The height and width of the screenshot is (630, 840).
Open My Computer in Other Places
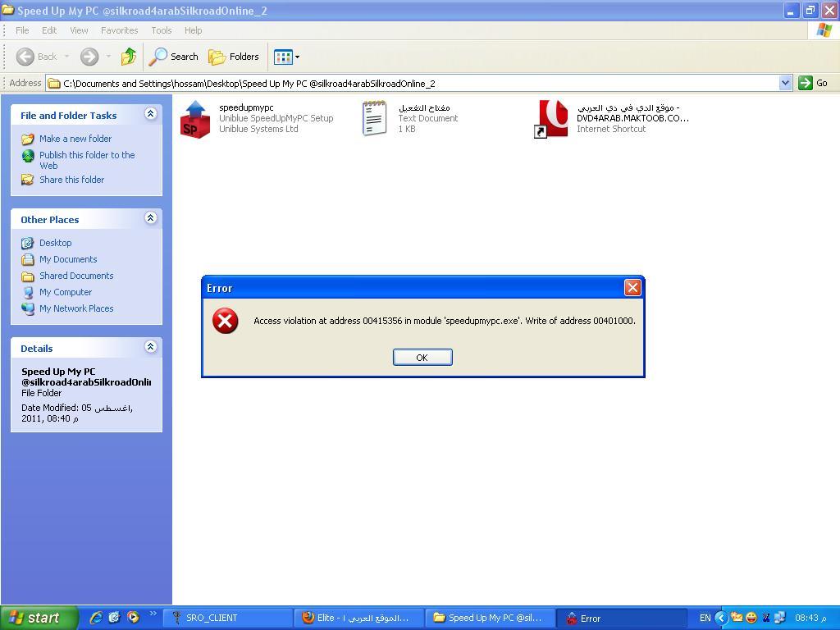(x=66, y=293)
